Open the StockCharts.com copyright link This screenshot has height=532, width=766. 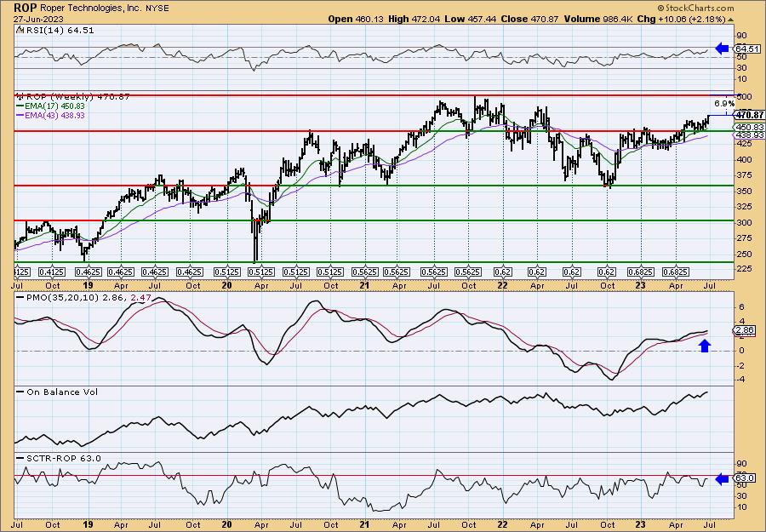695,8
